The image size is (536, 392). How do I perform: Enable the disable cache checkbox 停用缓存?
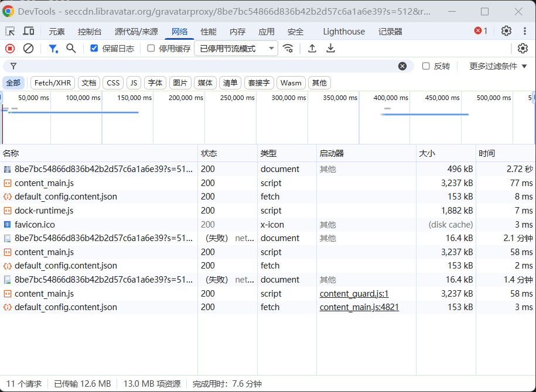pyautogui.click(x=151, y=48)
